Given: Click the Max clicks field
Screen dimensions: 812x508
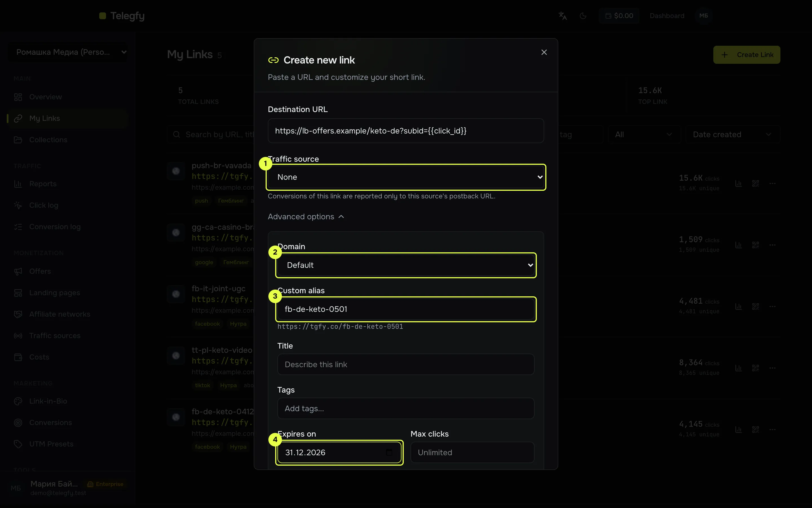Looking at the screenshot, I should pyautogui.click(x=472, y=452).
